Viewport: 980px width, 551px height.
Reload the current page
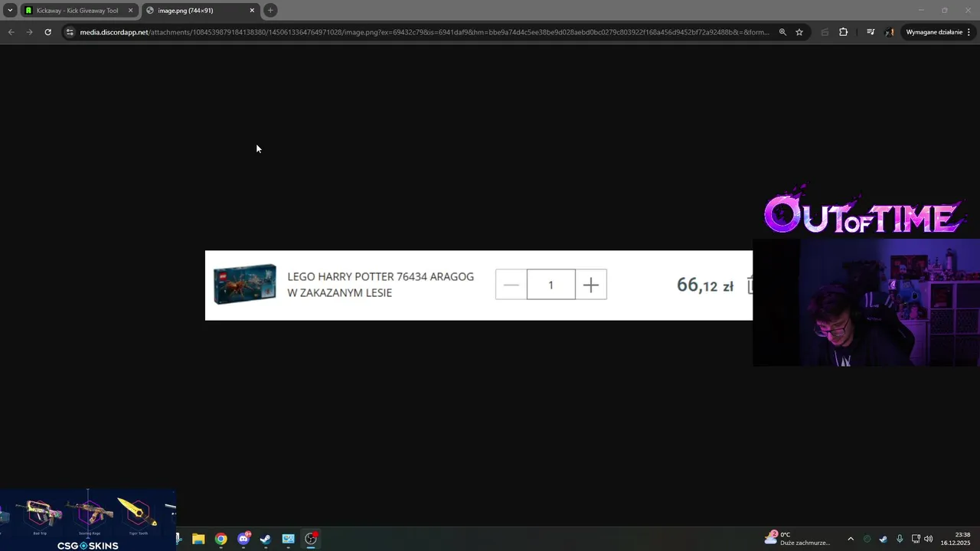tap(47, 32)
